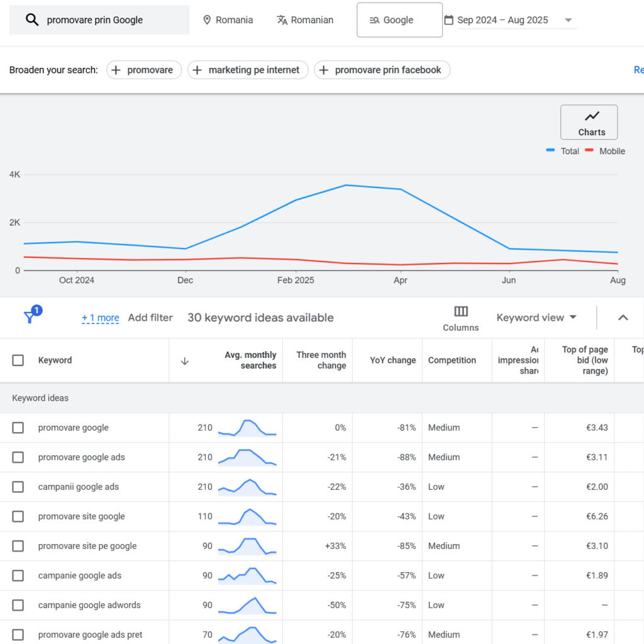Click the 'campanie google ads' keyword text
Image resolution: width=644 pixels, height=644 pixels.
[x=80, y=575]
